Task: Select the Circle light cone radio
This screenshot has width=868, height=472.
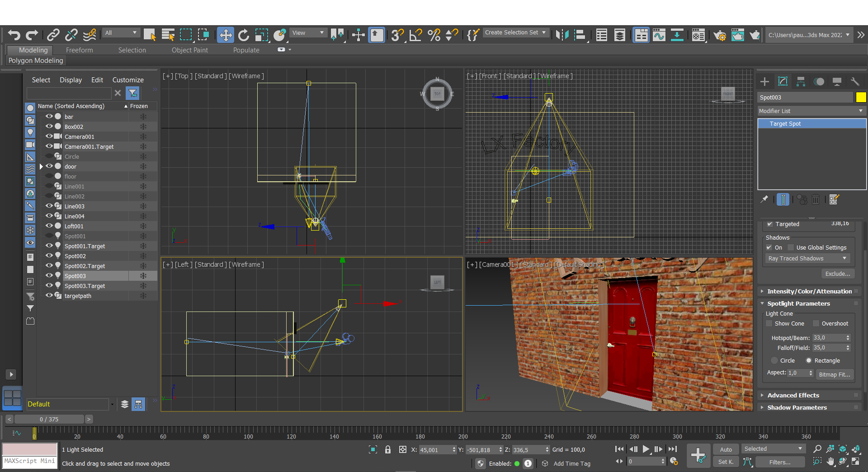Action: [x=774, y=360]
